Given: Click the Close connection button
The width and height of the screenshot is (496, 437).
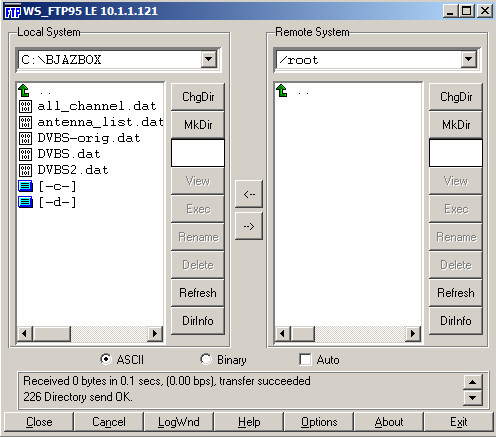Looking at the screenshot, I should [39, 422].
